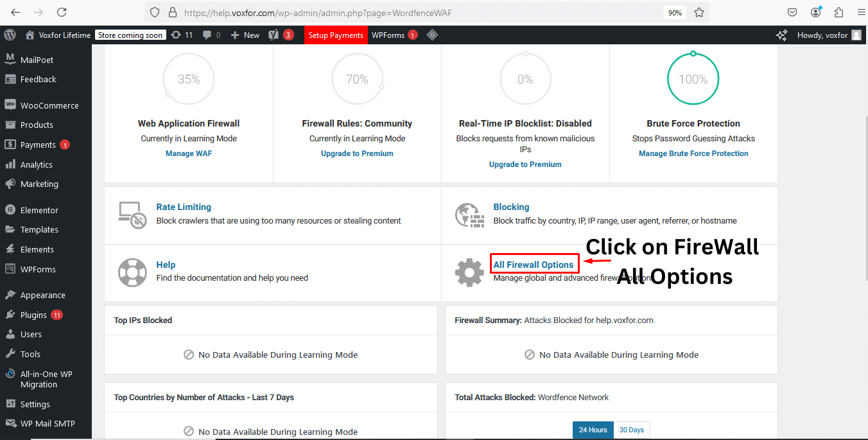Toggle the tracking protection shield
This screenshot has width=868, height=440.
click(154, 12)
